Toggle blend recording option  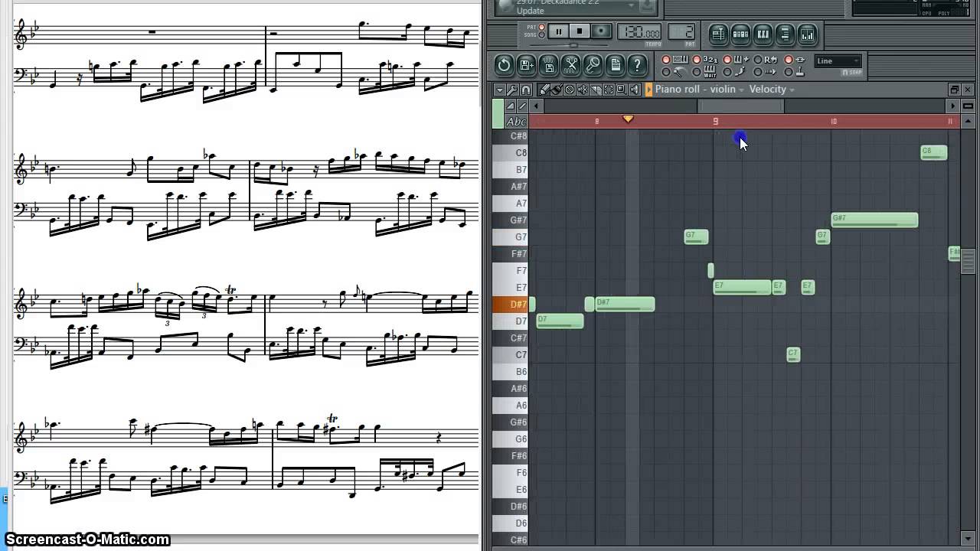[x=727, y=60]
